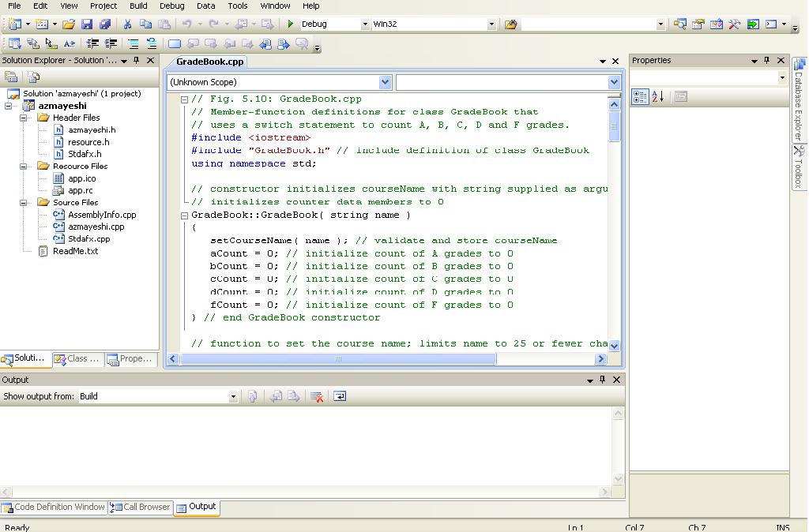Open the Project menu
The image size is (809, 532).
tap(103, 6)
